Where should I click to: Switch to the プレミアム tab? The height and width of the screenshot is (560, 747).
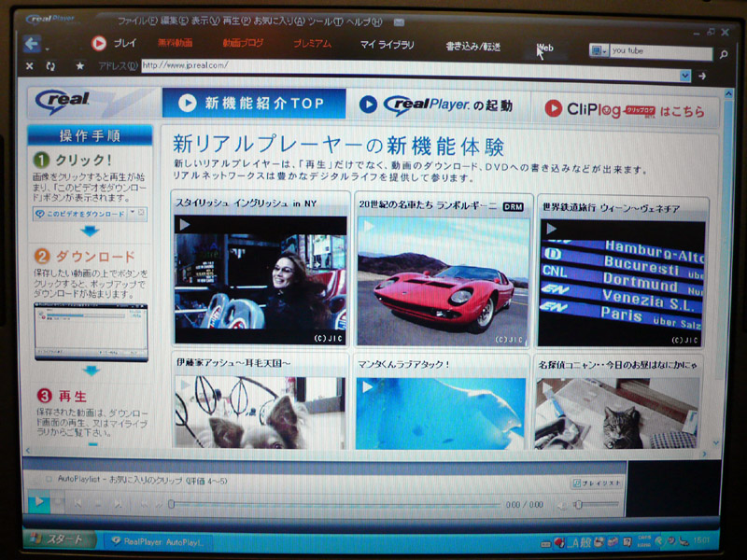click(x=312, y=44)
